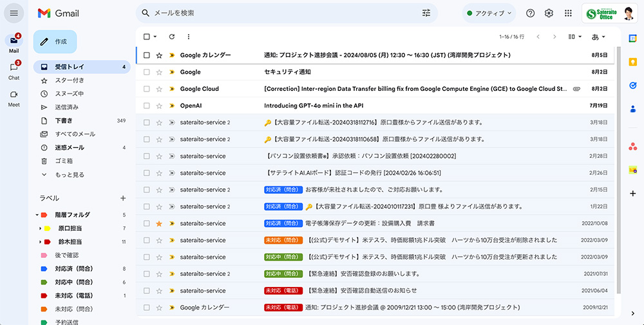Refresh the inbox message list

[172, 37]
